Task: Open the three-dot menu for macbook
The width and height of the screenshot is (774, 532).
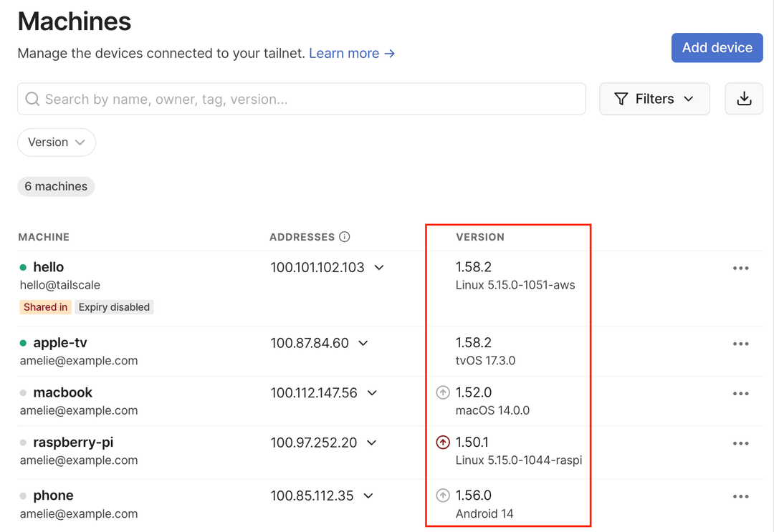Action: click(740, 393)
